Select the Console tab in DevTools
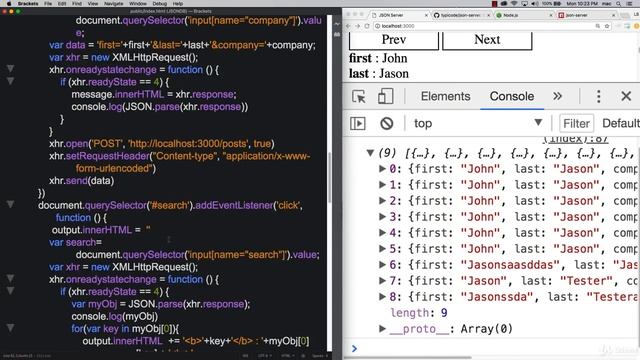640x360 pixels. [x=511, y=96]
